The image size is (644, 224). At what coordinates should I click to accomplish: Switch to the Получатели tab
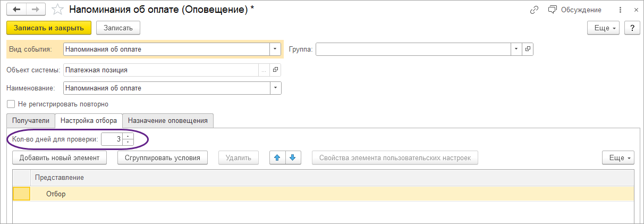pos(30,121)
